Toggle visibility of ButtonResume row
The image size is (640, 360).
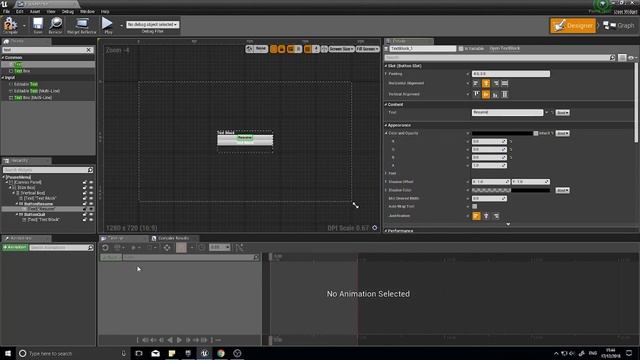pos(91,203)
